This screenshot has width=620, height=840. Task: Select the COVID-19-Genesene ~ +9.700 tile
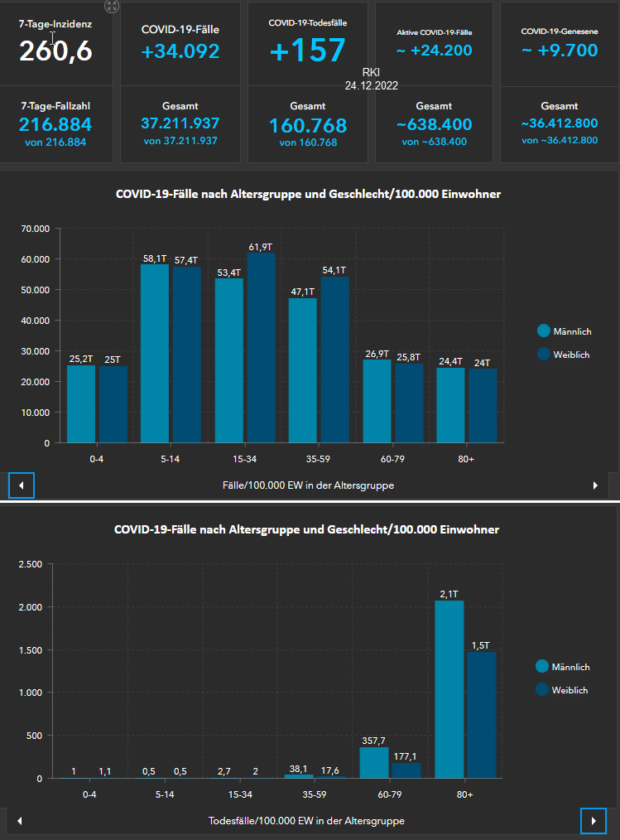tap(560, 51)
